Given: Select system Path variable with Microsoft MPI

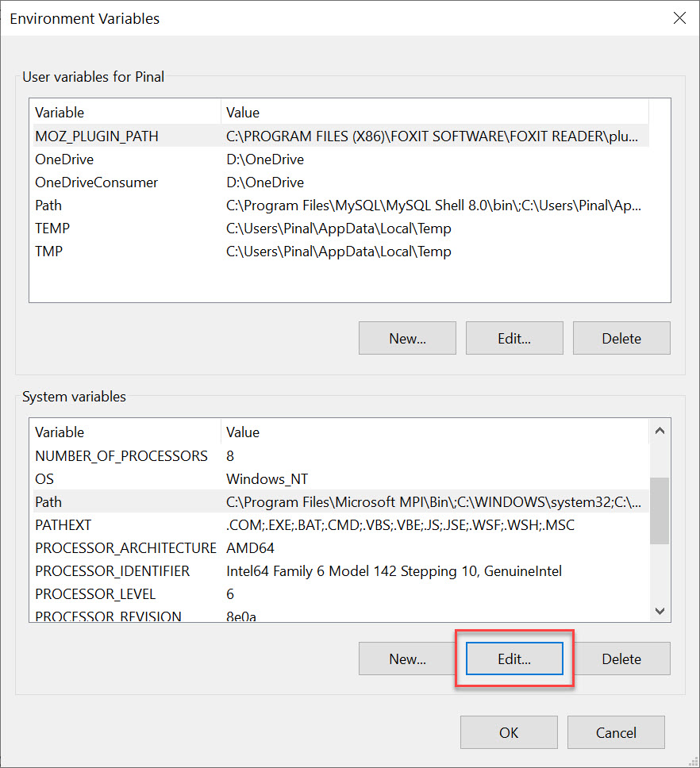Looking at the screenshot, I should tap(341, 501).
